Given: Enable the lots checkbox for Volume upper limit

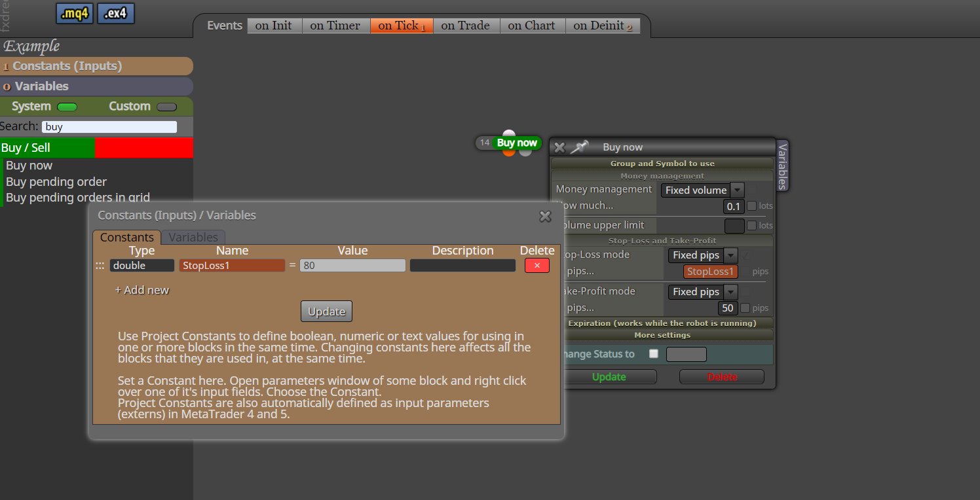Looking at the screenshot, I should pos(752,225).
